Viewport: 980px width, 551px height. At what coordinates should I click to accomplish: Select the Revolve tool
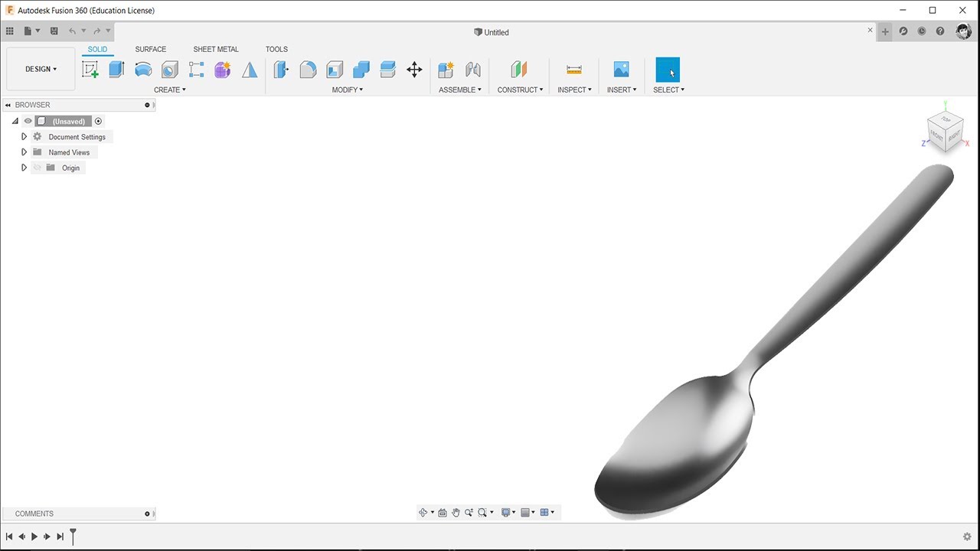[143, 70]
